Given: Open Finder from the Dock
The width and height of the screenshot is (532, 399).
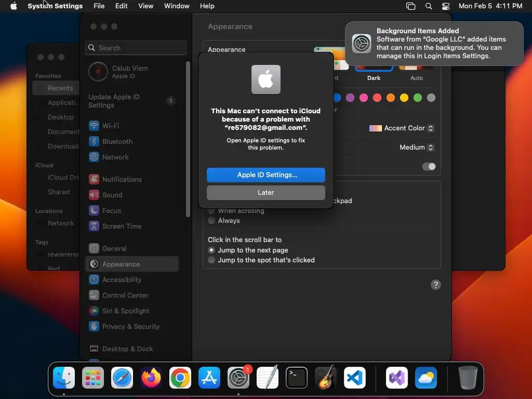Looking at the screenshot, I should [64, 378].
